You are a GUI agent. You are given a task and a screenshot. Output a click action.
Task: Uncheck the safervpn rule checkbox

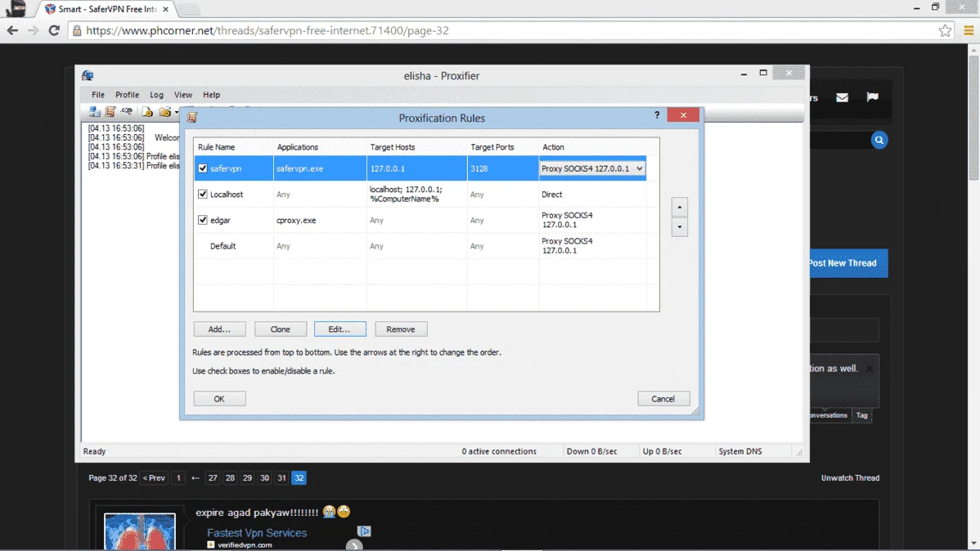pyautogui.click(x=203, y=168)
